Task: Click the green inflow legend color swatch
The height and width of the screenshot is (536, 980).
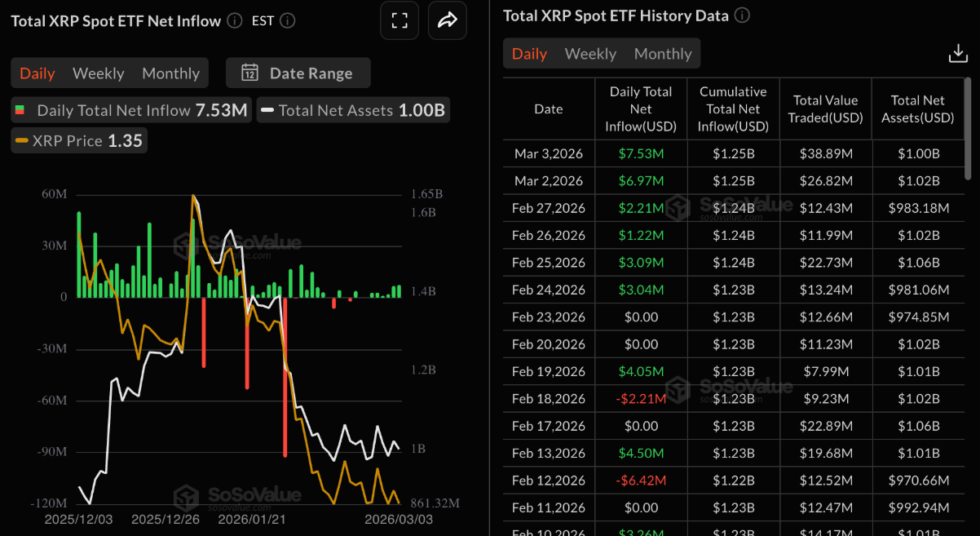Action: pyautogui.click(x=20, y=110)
